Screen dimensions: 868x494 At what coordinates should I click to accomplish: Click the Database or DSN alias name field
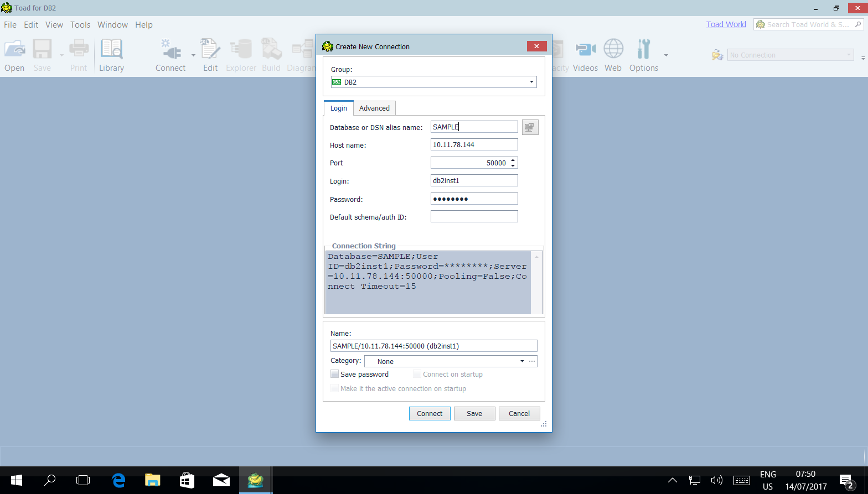(474, 127)
